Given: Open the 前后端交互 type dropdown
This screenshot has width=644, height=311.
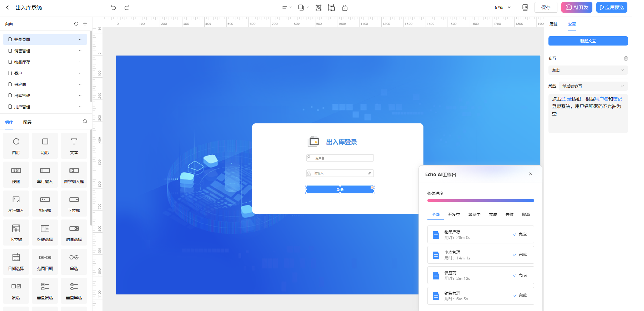Looking at the screenshot, I should coord(593,86).
